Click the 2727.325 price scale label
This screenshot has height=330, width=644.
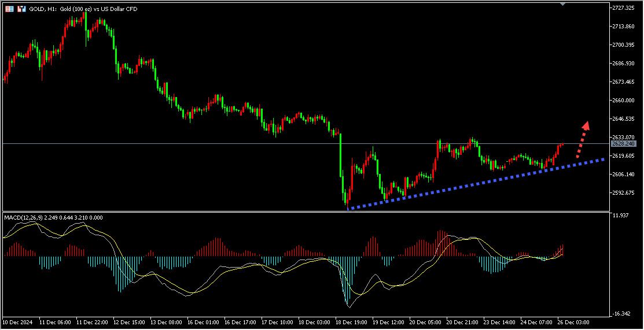[624, 8]
